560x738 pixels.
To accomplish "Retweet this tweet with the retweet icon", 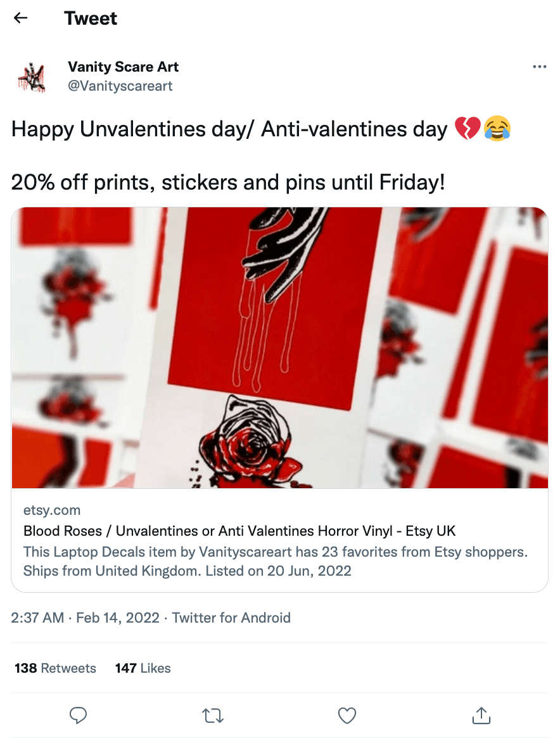I will [x=212, y=716].
